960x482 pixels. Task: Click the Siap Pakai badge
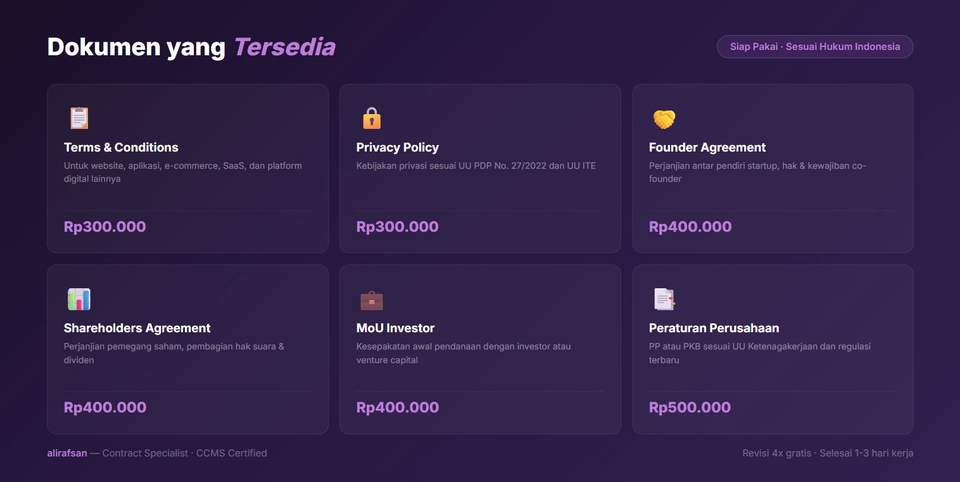(815, 47)
